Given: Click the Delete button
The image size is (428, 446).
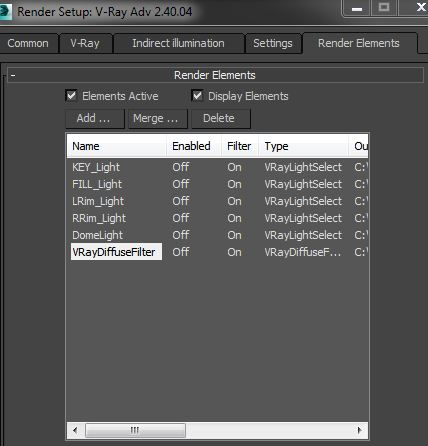Looking at the screenshot, I should click(x=221, y=119).
